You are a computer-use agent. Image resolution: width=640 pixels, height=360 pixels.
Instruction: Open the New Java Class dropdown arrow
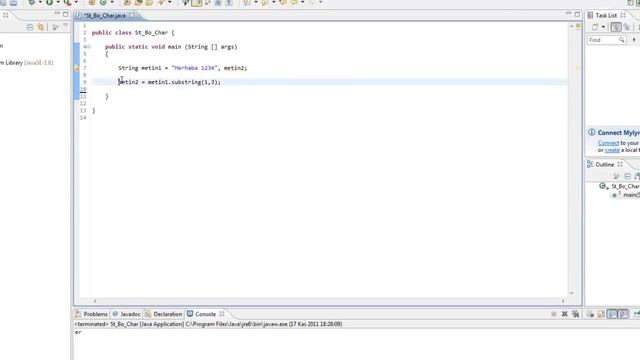click(x=112, y=2)
